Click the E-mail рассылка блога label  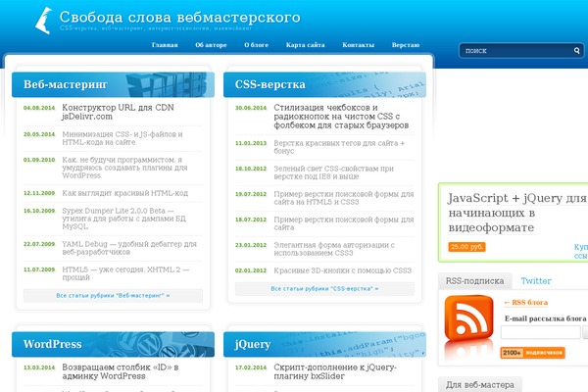(546, 318)
